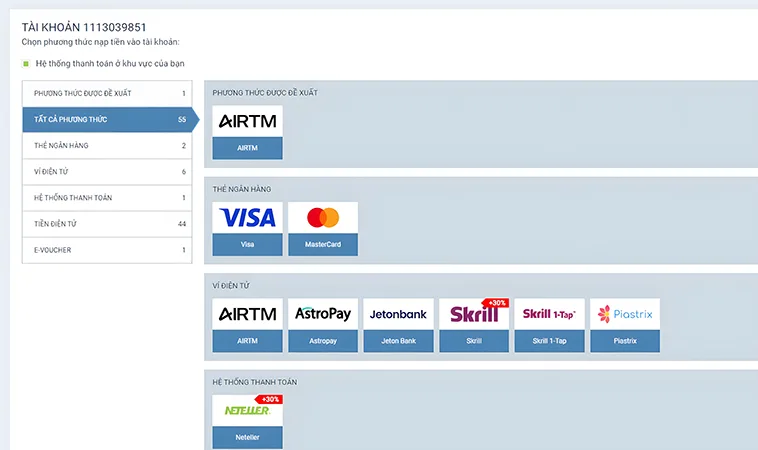Select the Neteller logo
This screenshot has height=450, width=758.
point(248,410)
